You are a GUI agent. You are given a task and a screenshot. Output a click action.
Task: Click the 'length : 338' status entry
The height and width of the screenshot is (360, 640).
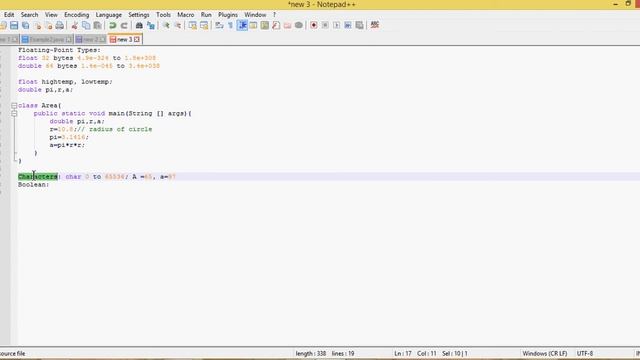pos(311,353)
